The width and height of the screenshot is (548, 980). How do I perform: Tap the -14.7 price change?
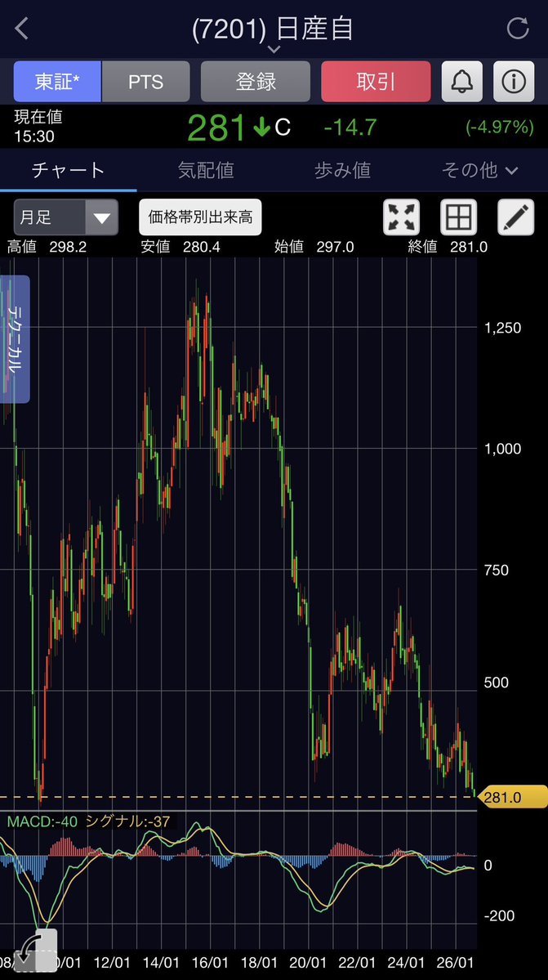point(350,128)
